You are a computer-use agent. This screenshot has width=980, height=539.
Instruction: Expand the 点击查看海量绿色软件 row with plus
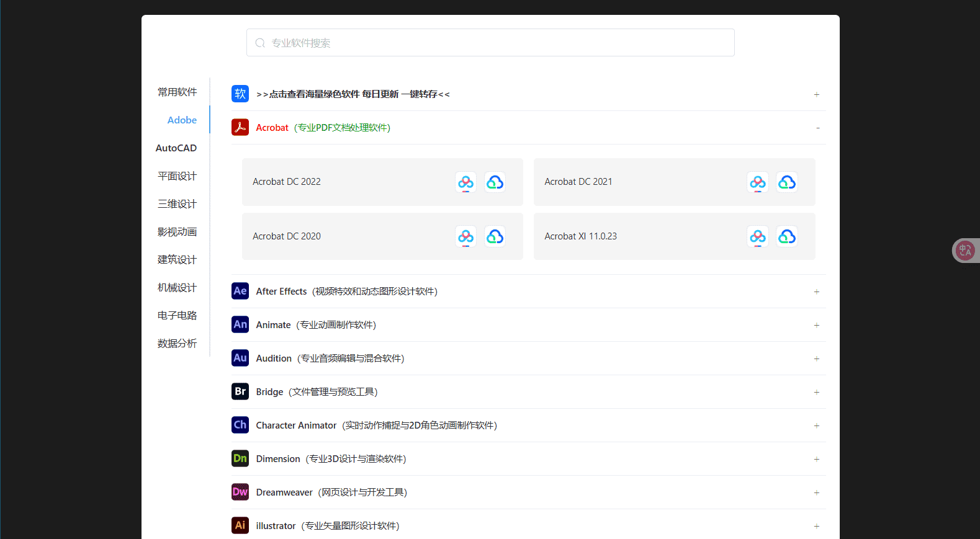[x=817, y=94]
